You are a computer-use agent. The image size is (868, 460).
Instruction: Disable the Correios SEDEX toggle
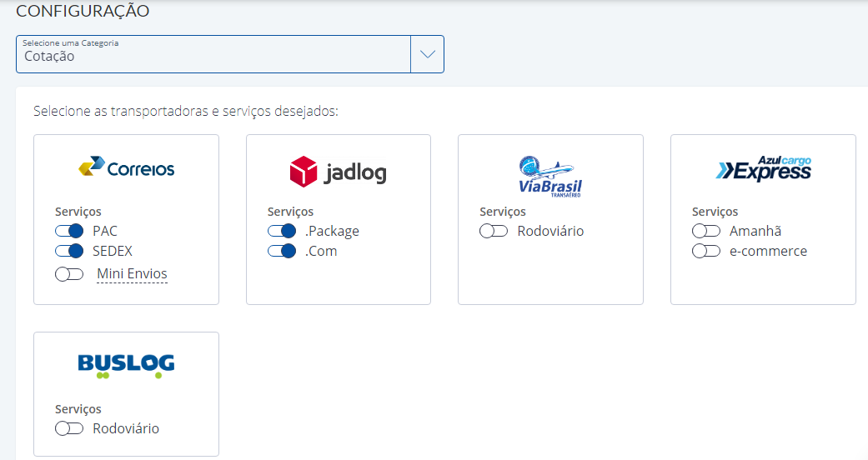coord(69,252)
